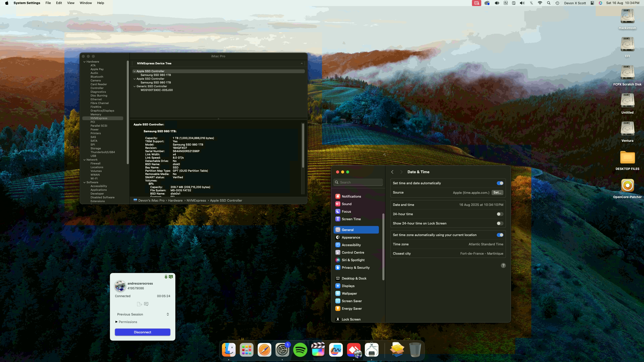Open System Information icon in the Dock

(372, 350)
